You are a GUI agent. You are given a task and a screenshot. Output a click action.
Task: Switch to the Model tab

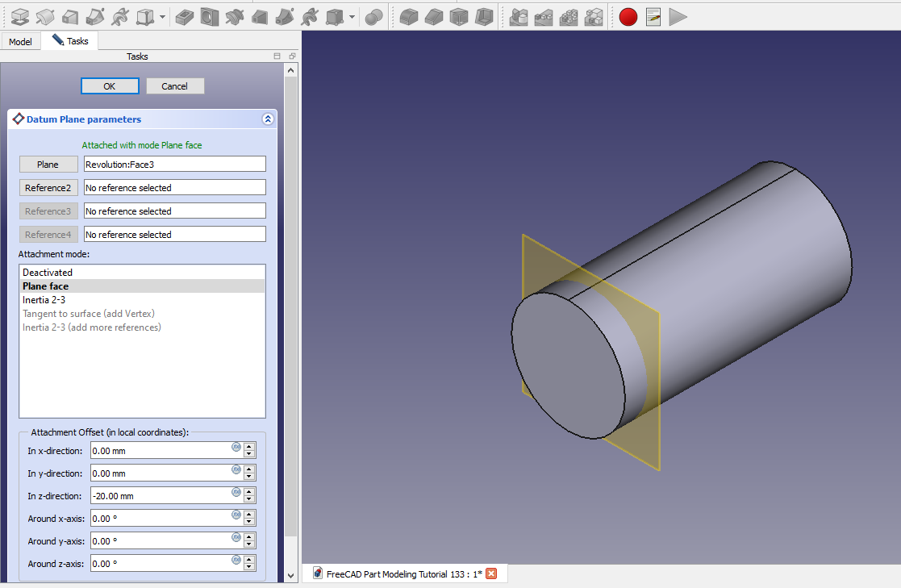[20, 41]
